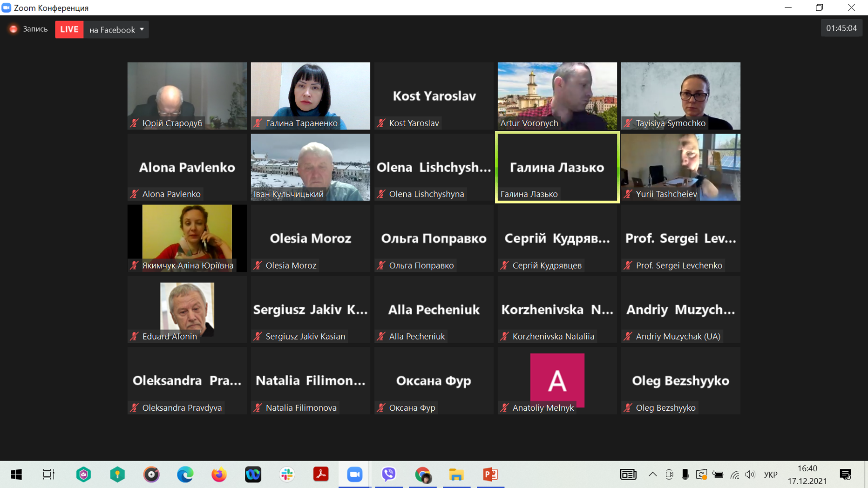Open the 'на Facebook' live stream dropdown

click(x=116, y=29)
